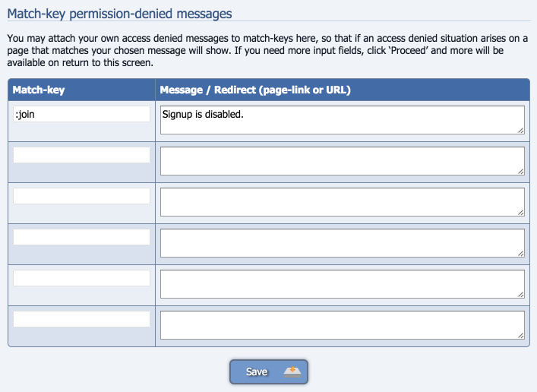Select the third row match-key field
Screen dimensions: 537x392
81,196
